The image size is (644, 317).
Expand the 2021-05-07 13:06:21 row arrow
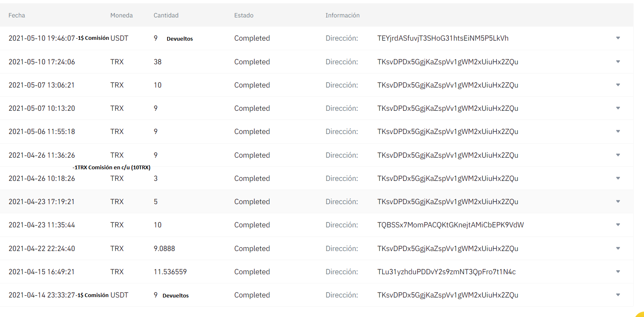click(618, 85)
